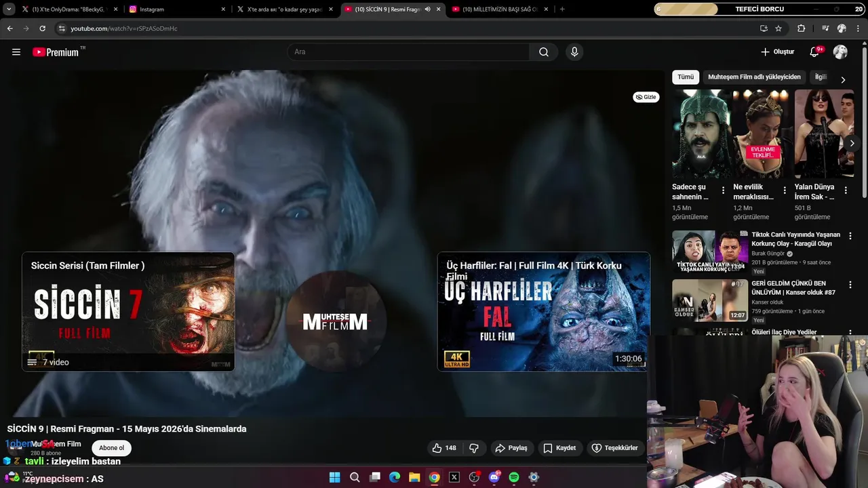Image resolution: width=868 pixels, height=488 pixels.
Task: Open Chrome three-dot menu
Action: pos(858,28)
